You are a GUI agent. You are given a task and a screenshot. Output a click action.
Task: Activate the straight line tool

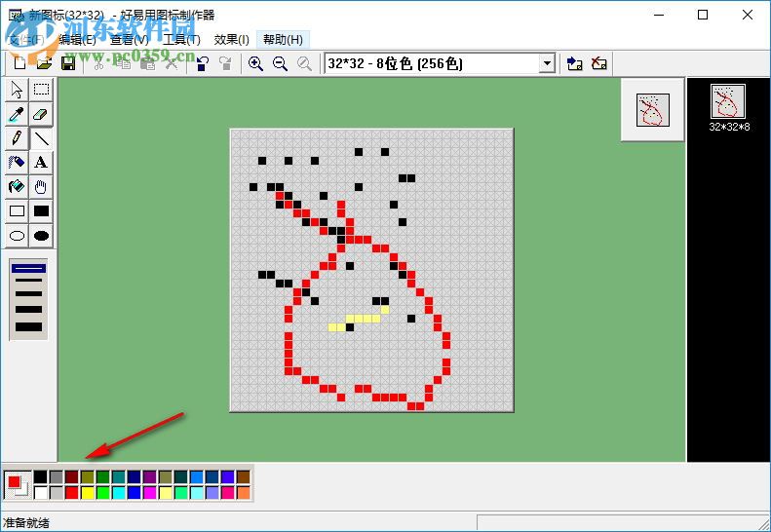[41, 138]
